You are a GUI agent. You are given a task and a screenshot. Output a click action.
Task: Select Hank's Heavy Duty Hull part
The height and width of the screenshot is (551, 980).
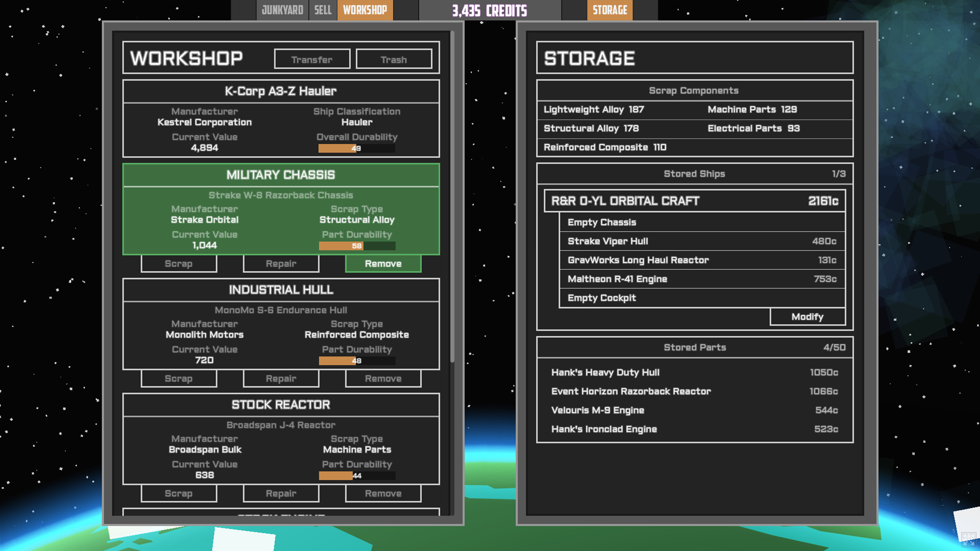695,372
